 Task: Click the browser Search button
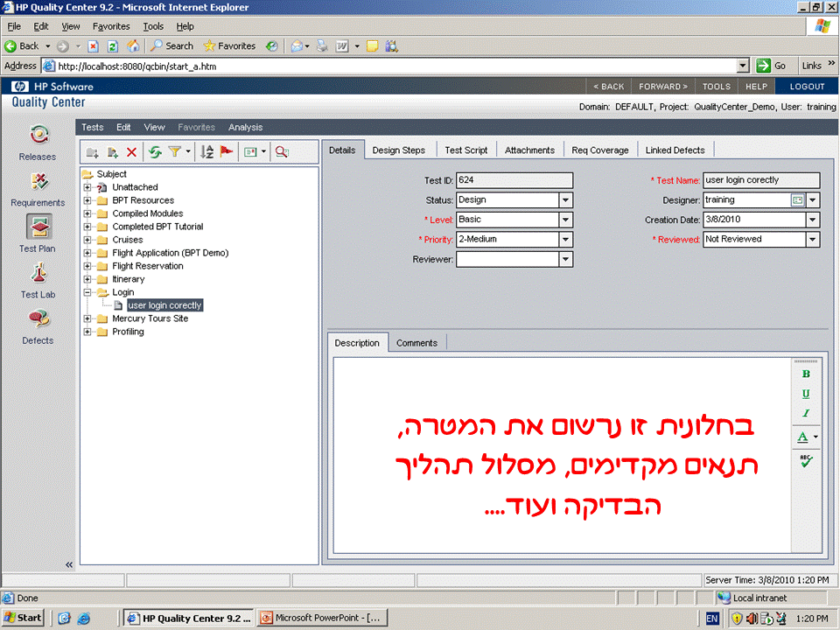(171, 46)
